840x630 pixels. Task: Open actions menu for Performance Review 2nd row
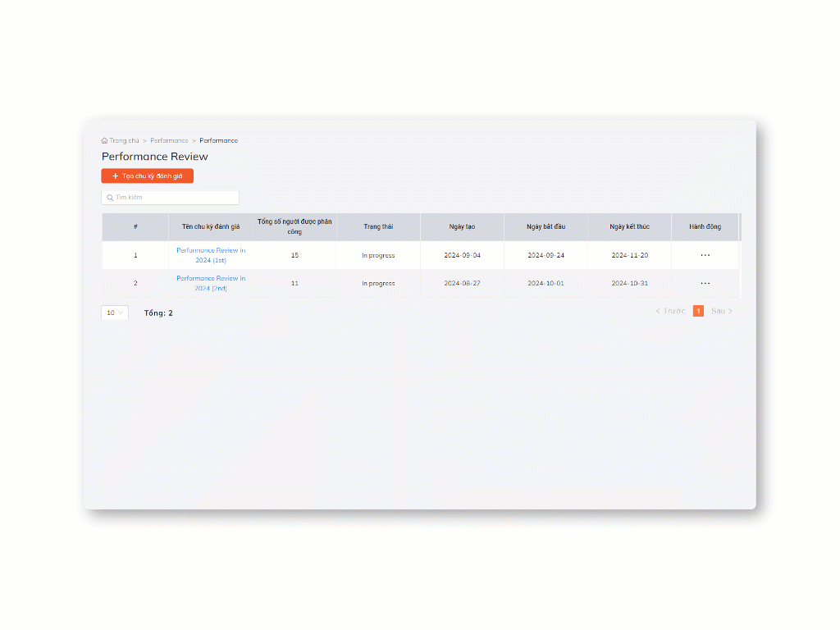[705, 283]
